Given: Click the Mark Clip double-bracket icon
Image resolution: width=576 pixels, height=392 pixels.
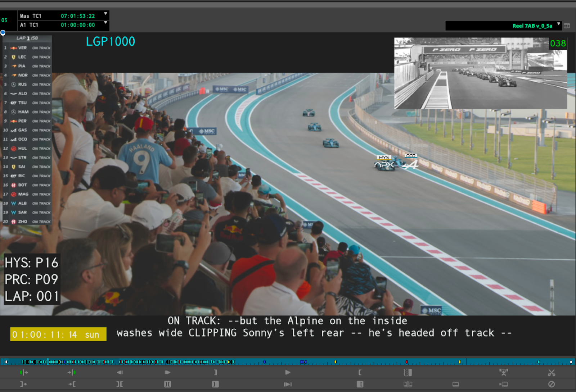Looking at the screenshot, I should click(x=120, y=384).
